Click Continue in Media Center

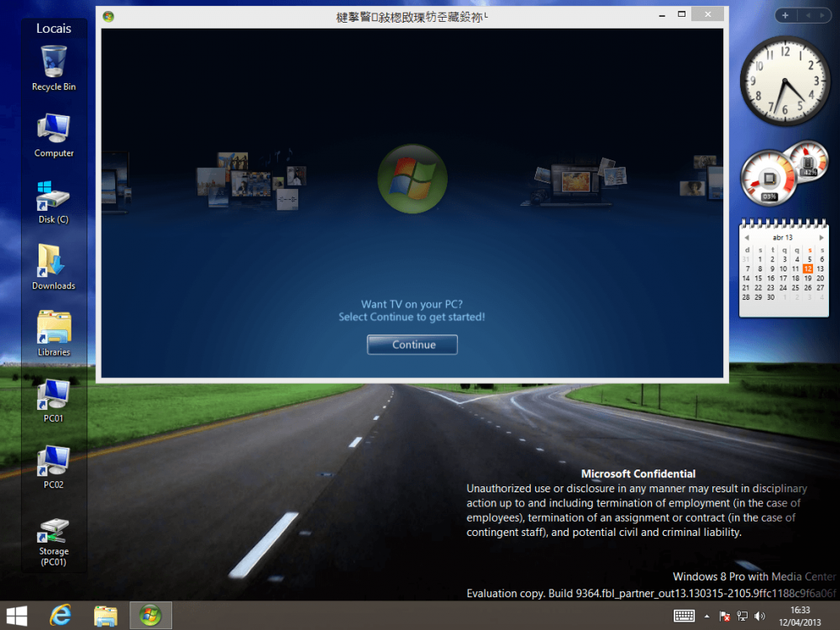[x=412, y=344]
